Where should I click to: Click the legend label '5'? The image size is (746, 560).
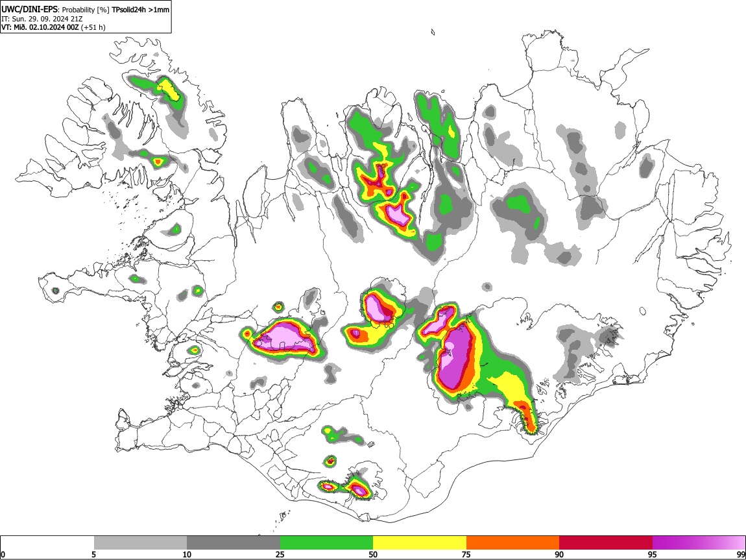pos(93,554)
